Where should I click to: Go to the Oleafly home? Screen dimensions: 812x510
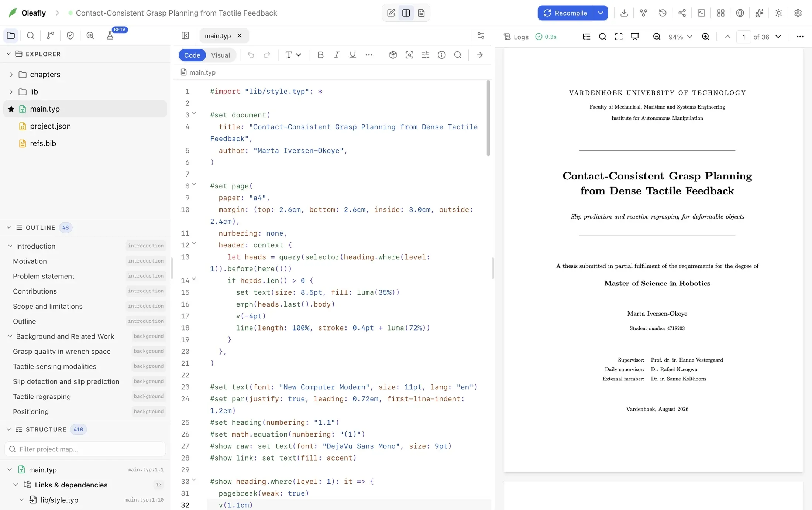click(27, 13)
